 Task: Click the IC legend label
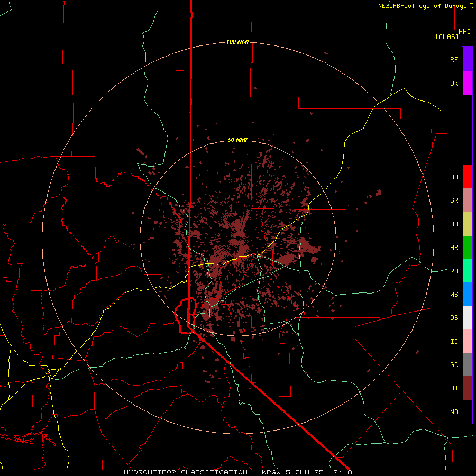coord(454,341)
